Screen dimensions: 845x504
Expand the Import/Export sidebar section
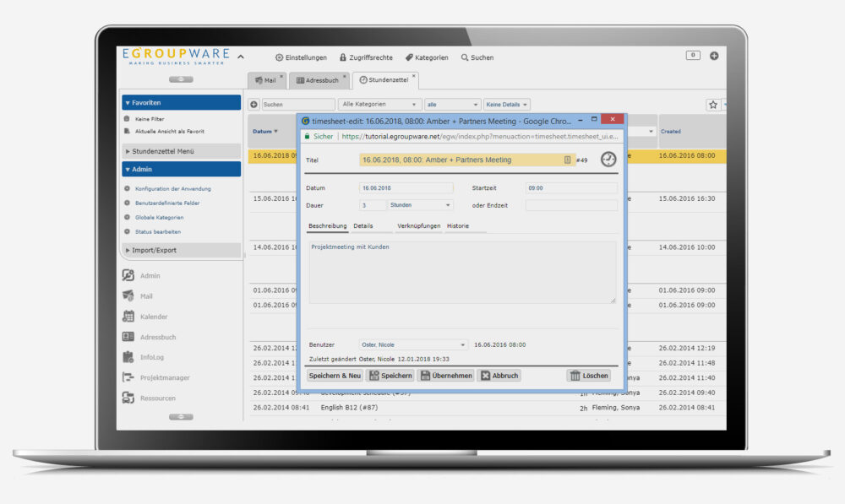181,250
